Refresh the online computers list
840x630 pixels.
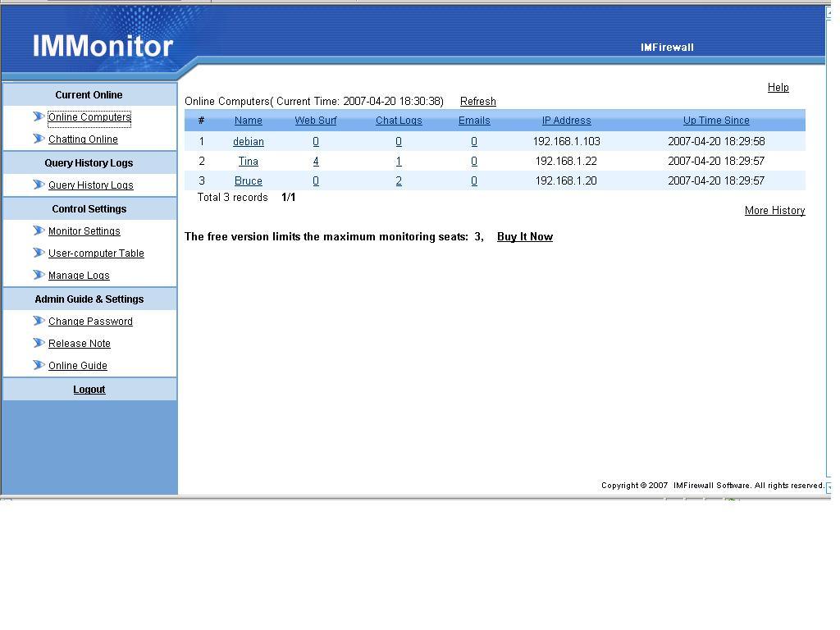(478, 101)
